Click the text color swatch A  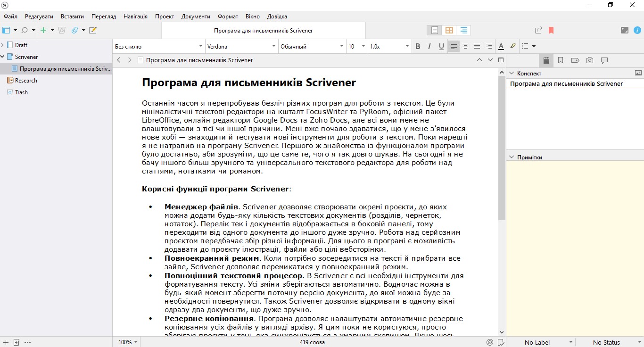(501, 46)
